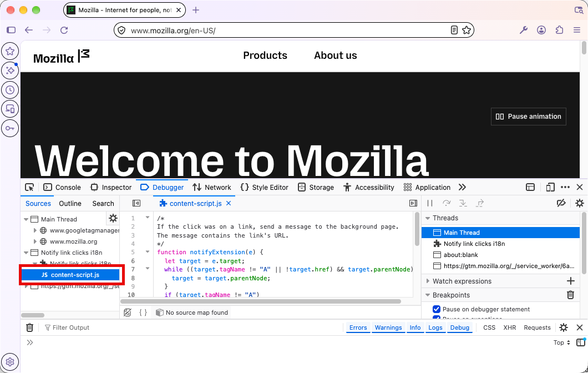
Task: Open DevTools more options ellipsis
Action: pos(565,187)
